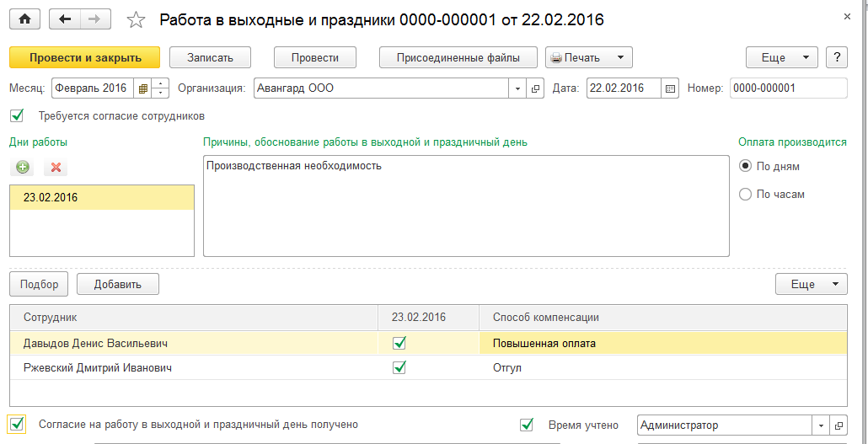This screenshot has height=444, width=868.
Task: Click the Организация field Авангард ООО
Action: (382, 88)
